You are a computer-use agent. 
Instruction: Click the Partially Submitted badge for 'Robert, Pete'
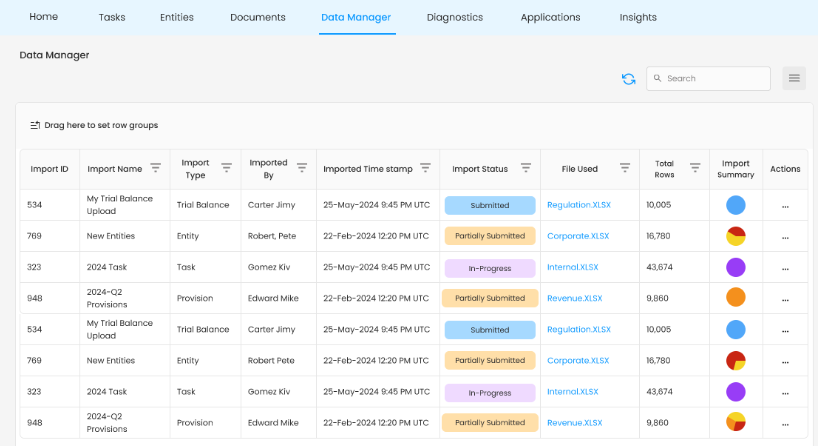click(490, 236)
